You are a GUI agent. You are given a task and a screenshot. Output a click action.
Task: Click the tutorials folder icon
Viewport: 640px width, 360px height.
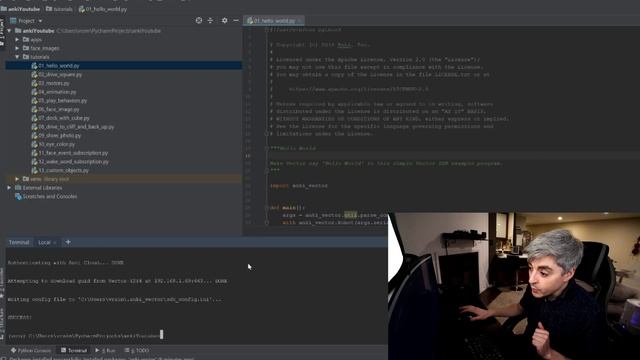[26, 57]
